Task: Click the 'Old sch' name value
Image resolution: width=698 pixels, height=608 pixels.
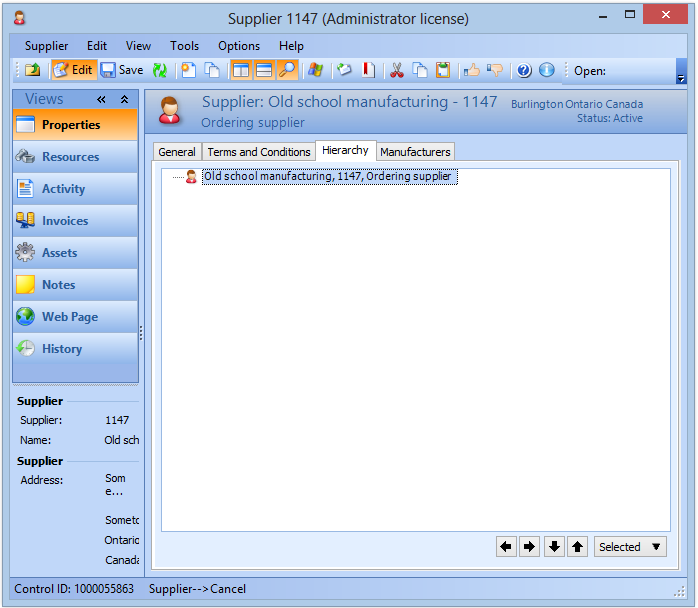Action: coord(122,440)
